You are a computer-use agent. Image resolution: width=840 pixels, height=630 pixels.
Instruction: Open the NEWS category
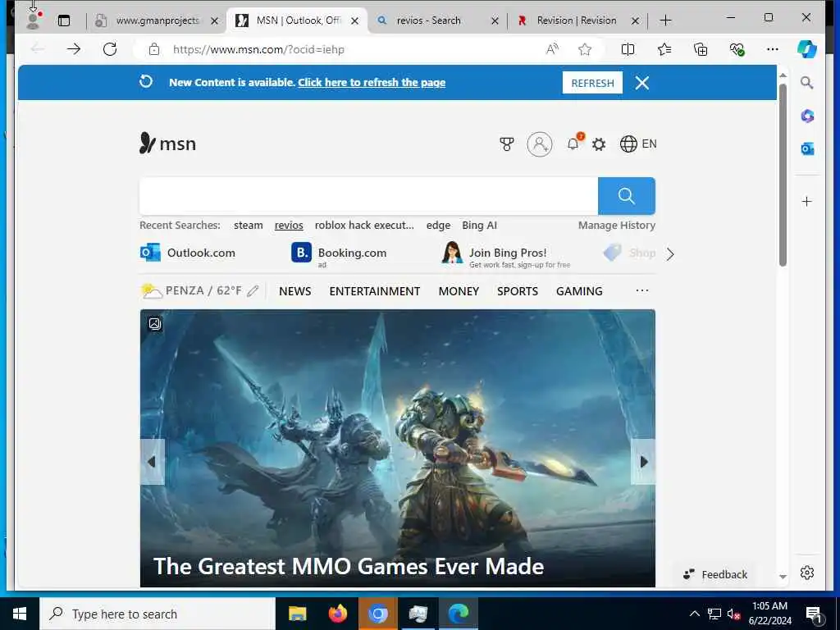point(294,291)
